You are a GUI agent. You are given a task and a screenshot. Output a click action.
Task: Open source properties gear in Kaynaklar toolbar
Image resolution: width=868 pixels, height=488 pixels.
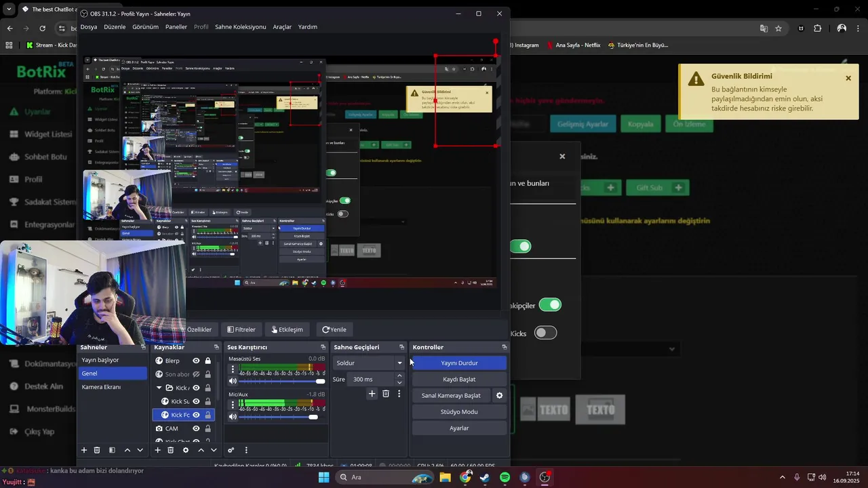pyautogui.click(x=186, y=450)
